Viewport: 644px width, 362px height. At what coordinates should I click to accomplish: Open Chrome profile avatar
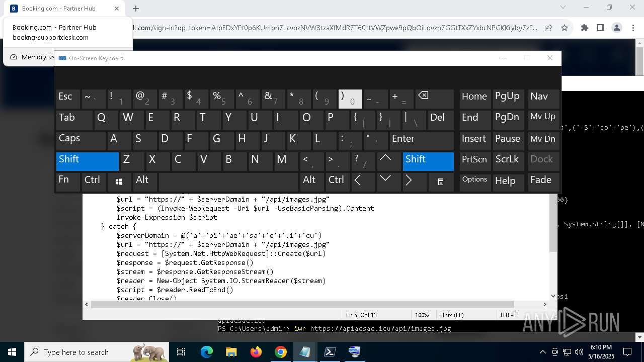pyautogui.click(x=617, y=28)
